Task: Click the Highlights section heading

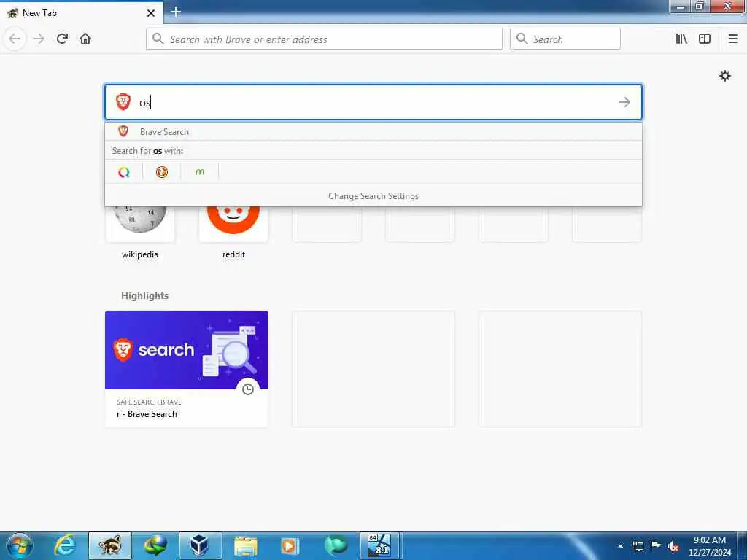Action: pos(145,296)
